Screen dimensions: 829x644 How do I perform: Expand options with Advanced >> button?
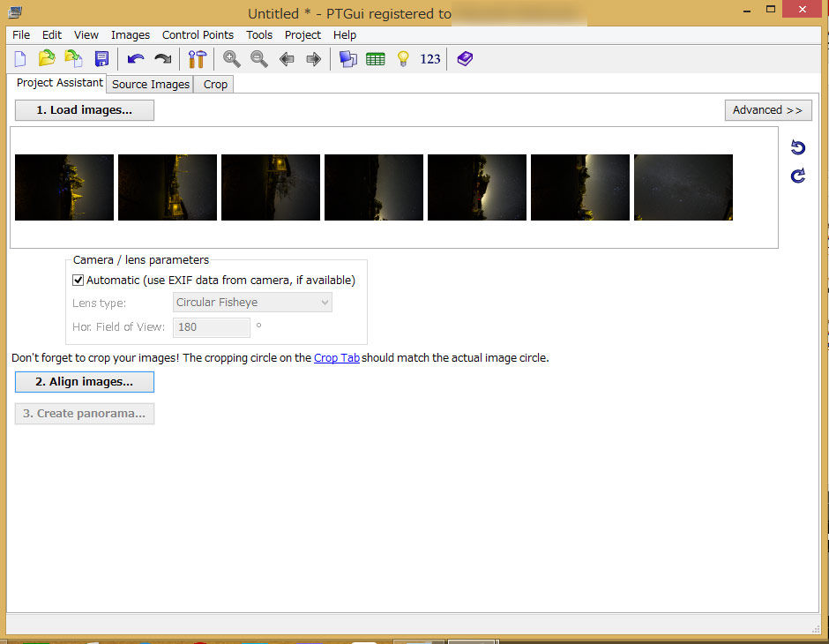(x=767, y=110)
